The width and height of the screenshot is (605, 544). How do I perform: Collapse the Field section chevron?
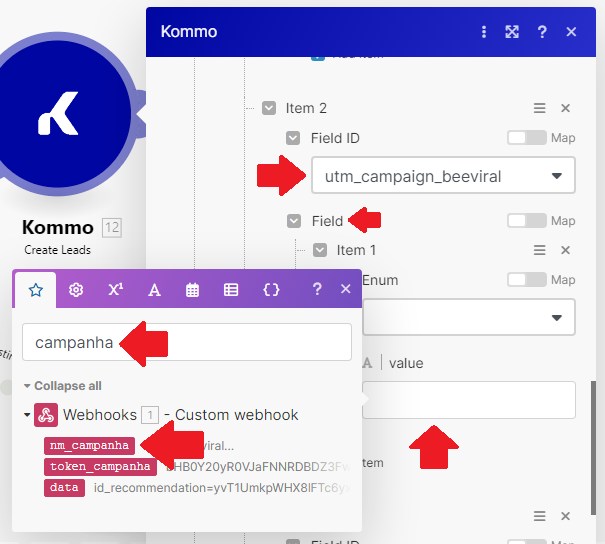(294, 221)
